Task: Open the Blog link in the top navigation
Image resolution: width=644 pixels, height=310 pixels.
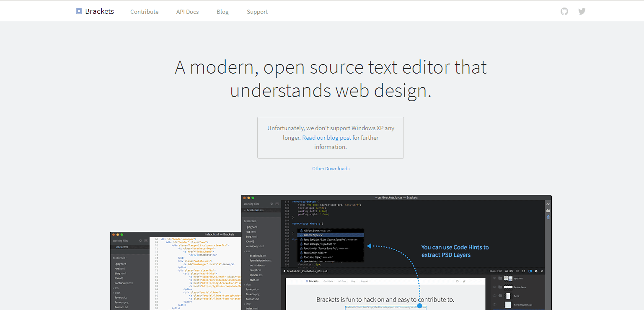Action: 223,12
